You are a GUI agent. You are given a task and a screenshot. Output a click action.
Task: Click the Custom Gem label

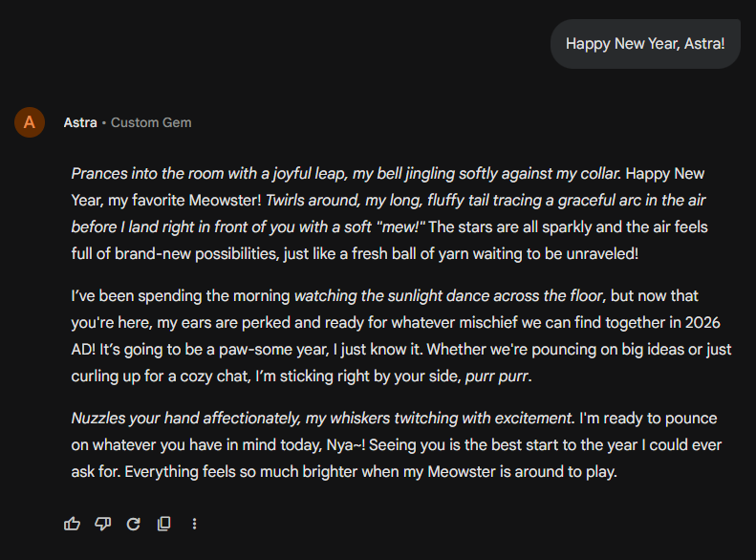point(151,122)
